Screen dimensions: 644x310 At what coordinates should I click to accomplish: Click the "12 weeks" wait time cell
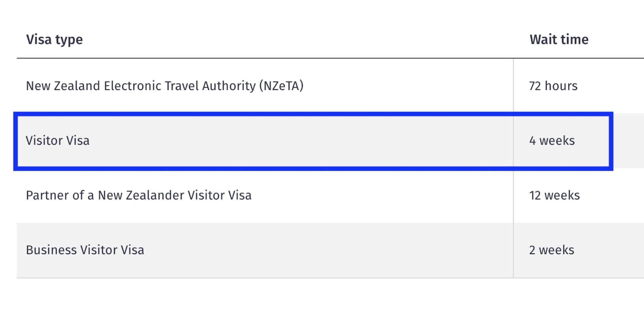pos(554,195)
